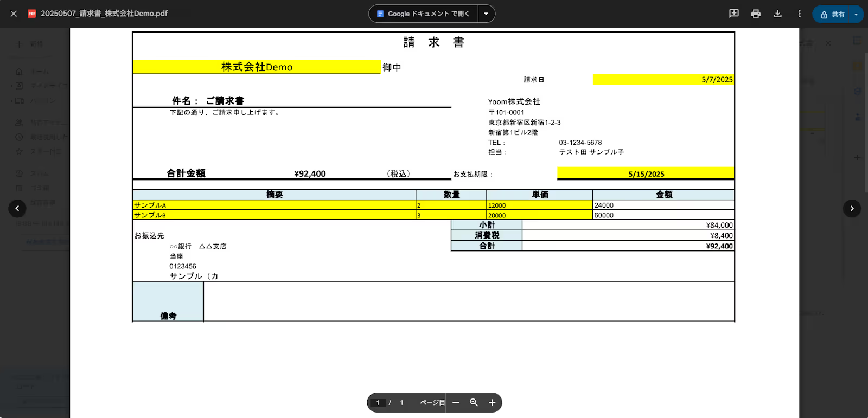Expand the open-with app dropdown arrow
The height and width of the screenshot is (418, 868).
486,14
